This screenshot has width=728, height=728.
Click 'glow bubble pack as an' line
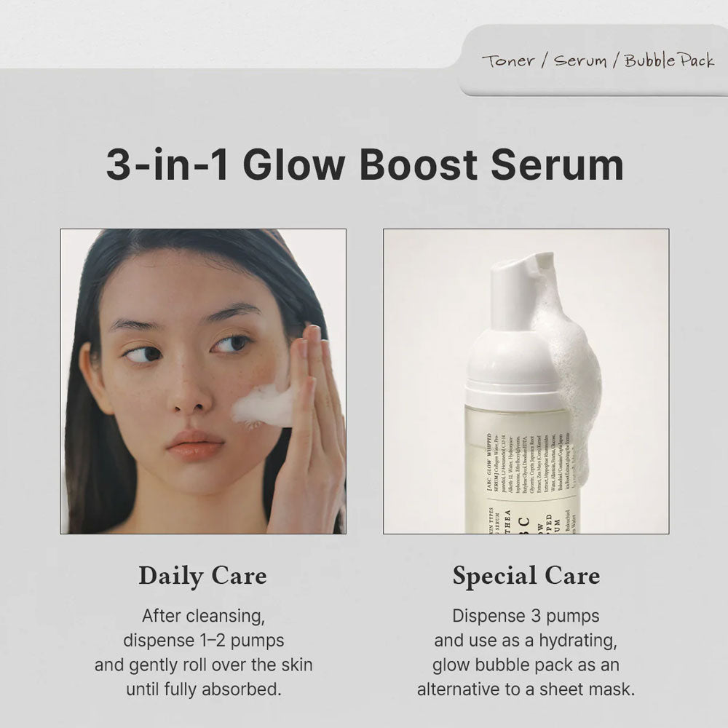[x=526, y=665]
